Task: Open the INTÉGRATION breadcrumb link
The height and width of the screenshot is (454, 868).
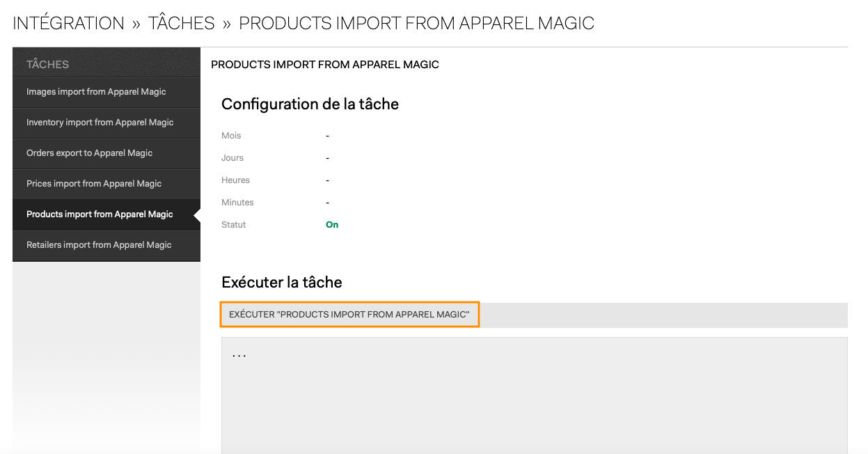Action: click(x=68, y=23)
